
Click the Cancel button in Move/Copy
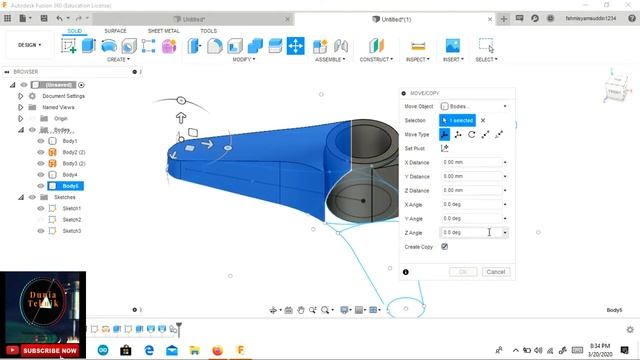496,272
